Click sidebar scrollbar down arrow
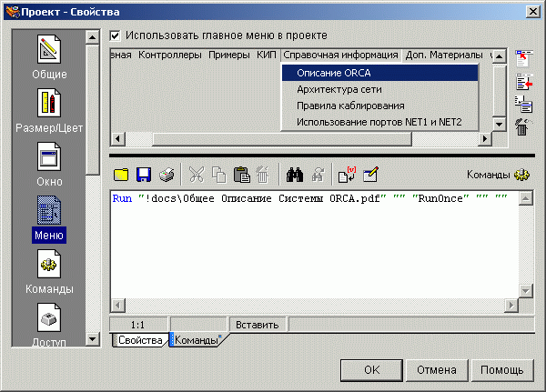The image size is (546, 392). click(92, 338)
